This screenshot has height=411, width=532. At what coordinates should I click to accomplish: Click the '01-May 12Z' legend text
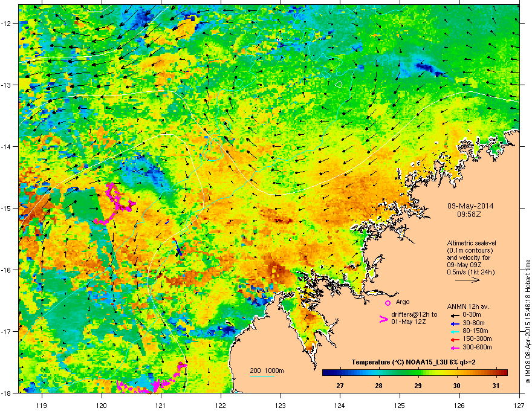click(409, 322)
